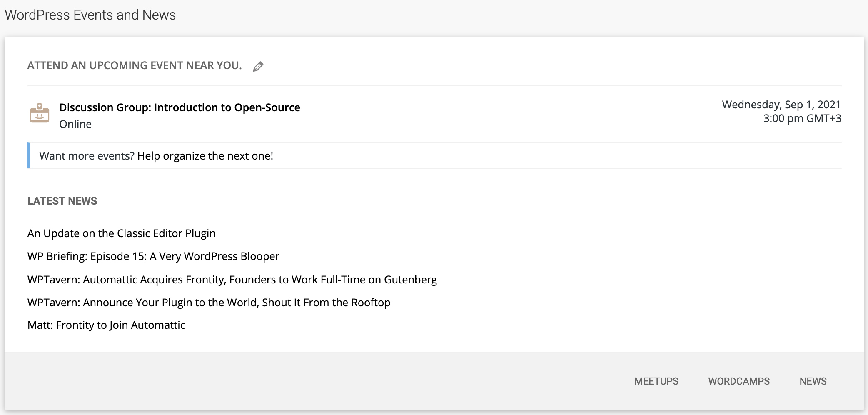868x415 pixels.
Task: Click the Latest News heading
Action: click(62, 201)
